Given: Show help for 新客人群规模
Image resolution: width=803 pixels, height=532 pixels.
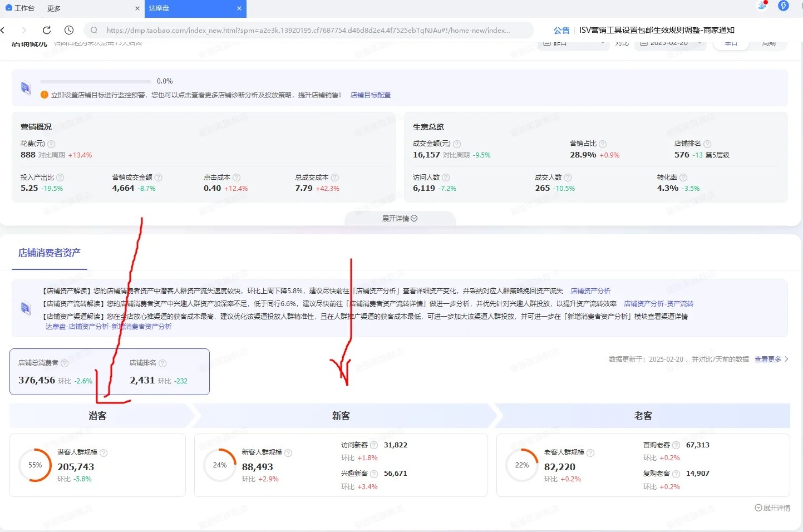Looking at the screenshot, I should coord(288,453).
